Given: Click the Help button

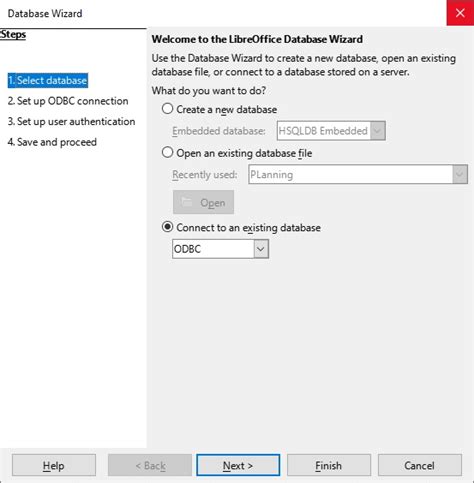Looking at the screenshot, I should (x=54, y=465).
